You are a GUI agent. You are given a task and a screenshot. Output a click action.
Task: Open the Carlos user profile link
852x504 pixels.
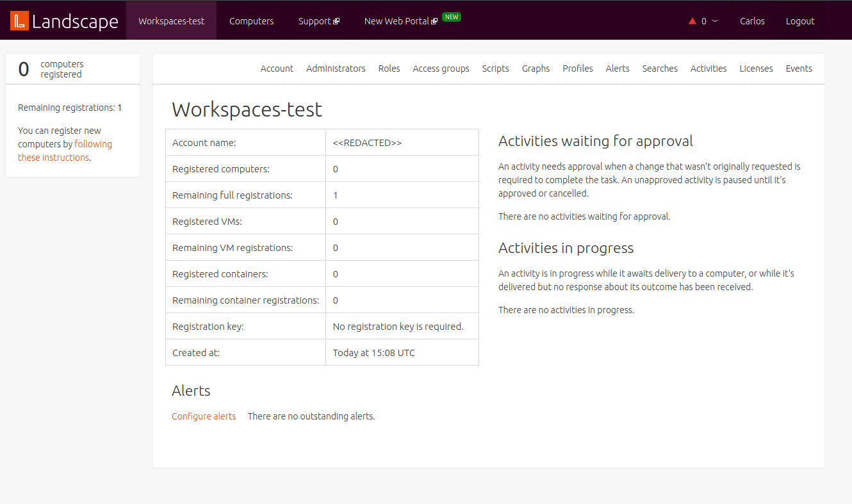coord(752,21)
